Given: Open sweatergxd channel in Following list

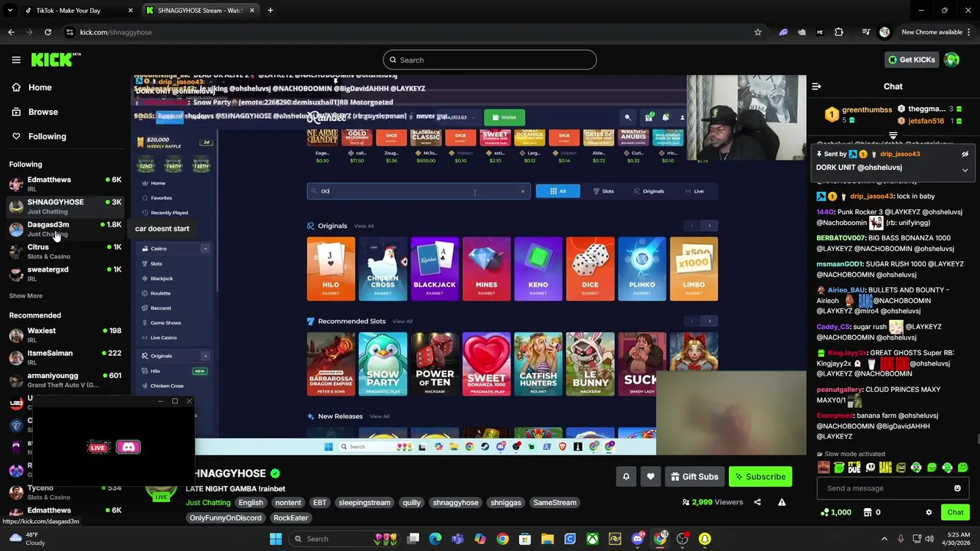Looking at the screenshot, I should pyautogui.click(x=64, y=273).
